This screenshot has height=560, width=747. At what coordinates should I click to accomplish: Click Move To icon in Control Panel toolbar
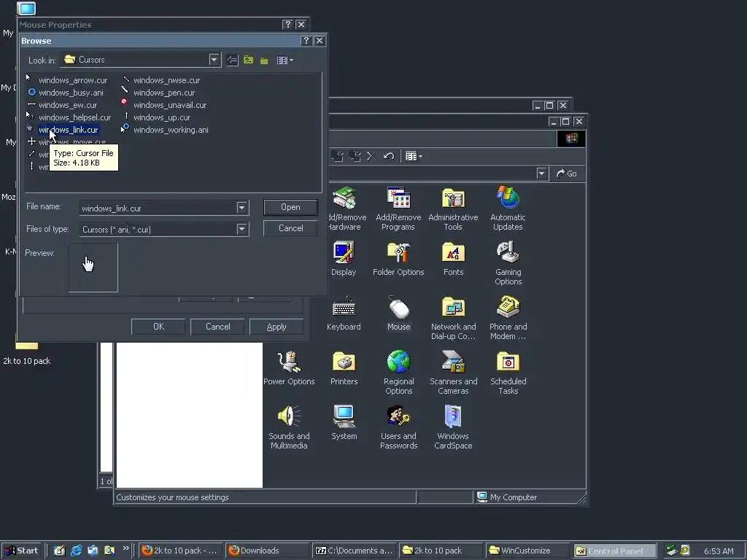coord(337,156)
